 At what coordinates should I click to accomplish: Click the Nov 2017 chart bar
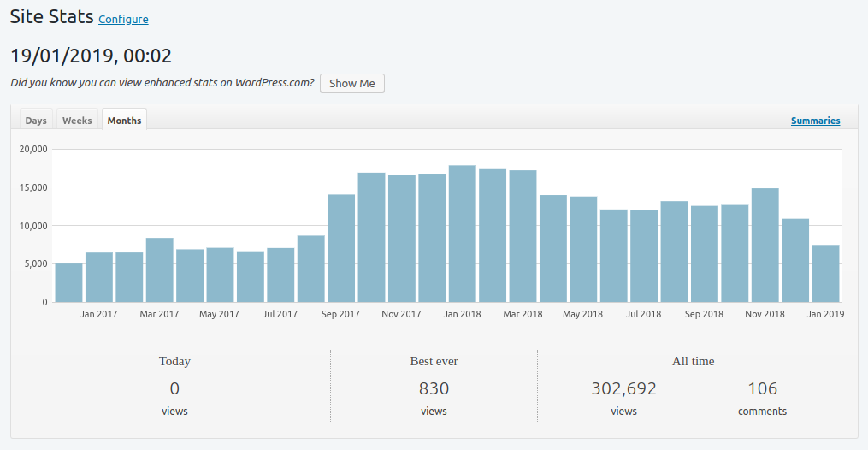tap(402, 240)
